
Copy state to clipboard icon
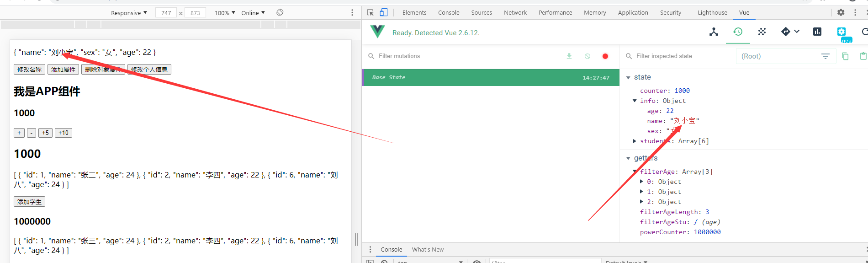(845, 56)
